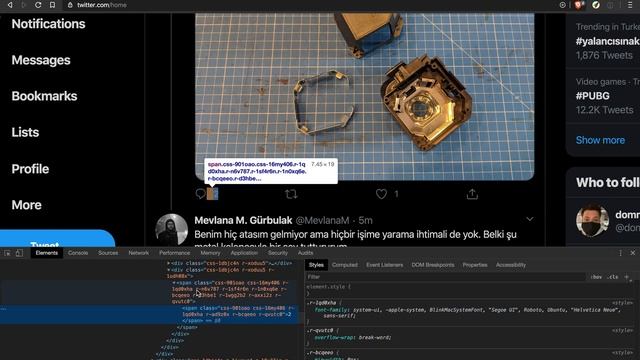Open the Network tab
This screenshot has width=640, height=360.
click(x=138, y=253)
